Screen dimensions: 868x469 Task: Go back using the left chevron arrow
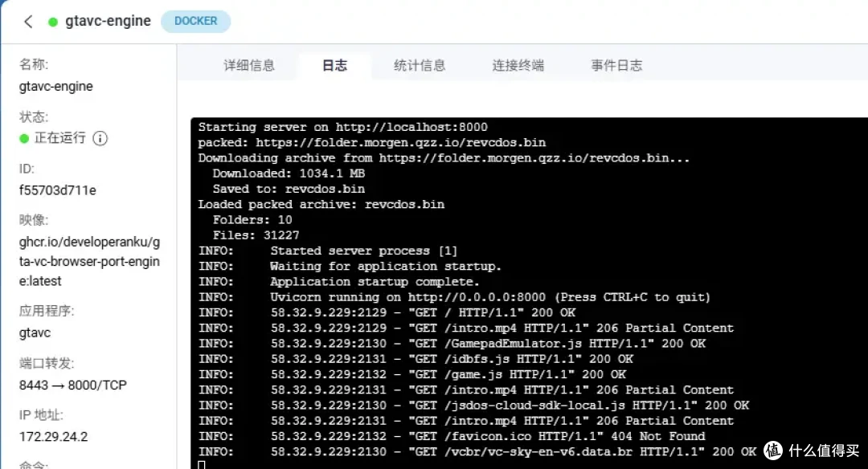(x=28, y=22)
